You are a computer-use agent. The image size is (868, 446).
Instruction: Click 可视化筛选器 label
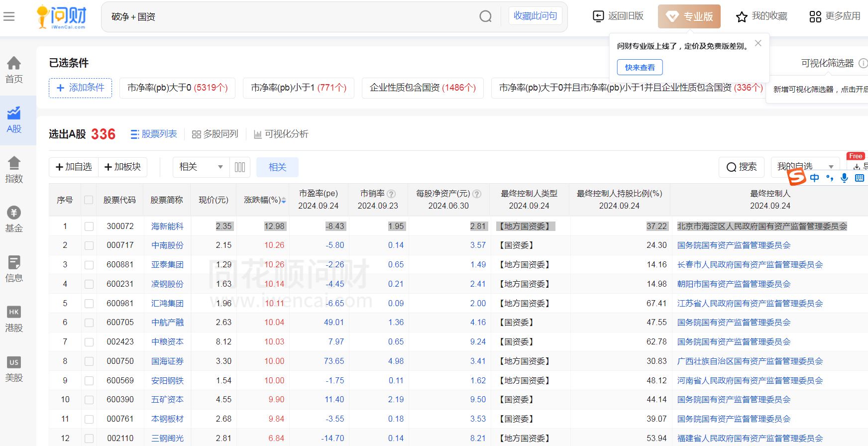tap(827, 63)
